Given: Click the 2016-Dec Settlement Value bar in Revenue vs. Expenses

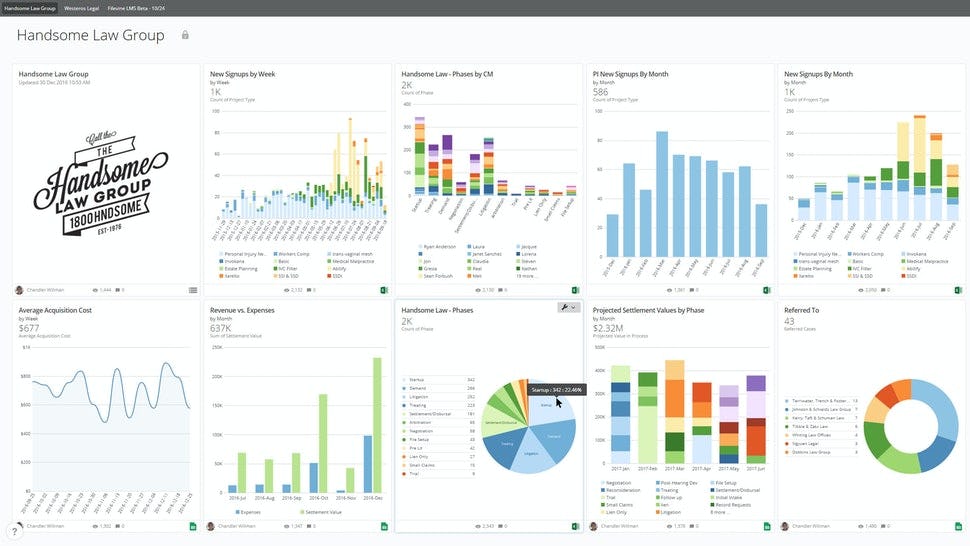Looking at the screenshot, I should click(x=377, y=425).
